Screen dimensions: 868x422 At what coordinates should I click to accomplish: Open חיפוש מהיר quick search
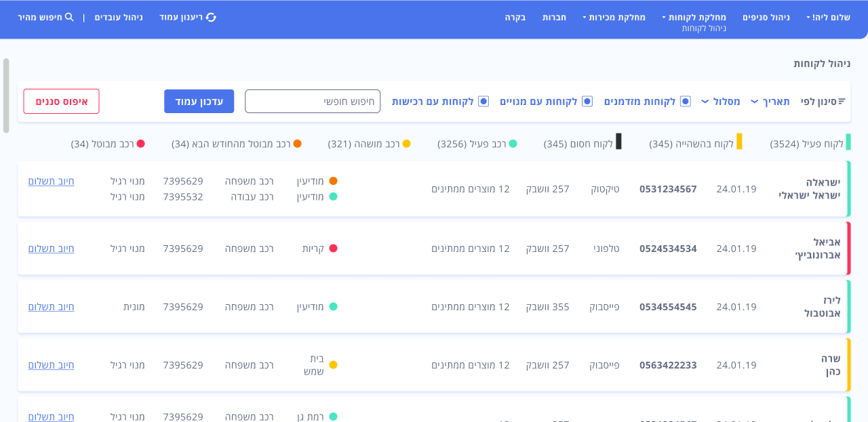(45, 17)
